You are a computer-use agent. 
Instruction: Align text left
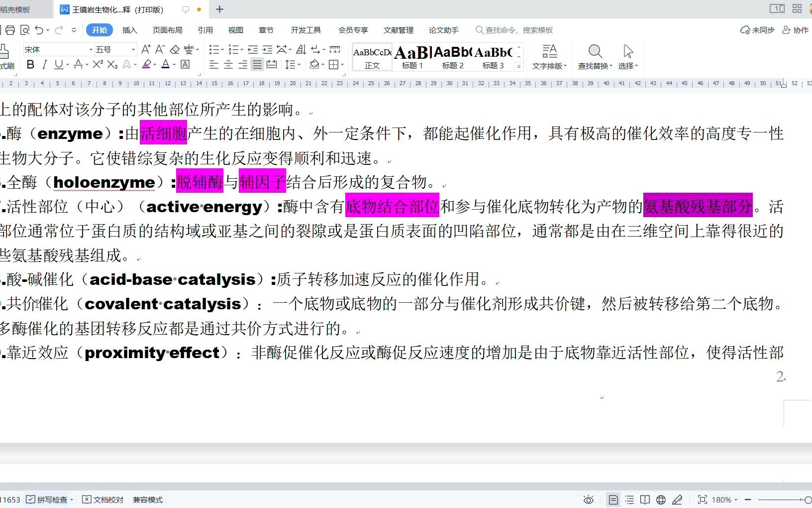[x=214, y=64]
